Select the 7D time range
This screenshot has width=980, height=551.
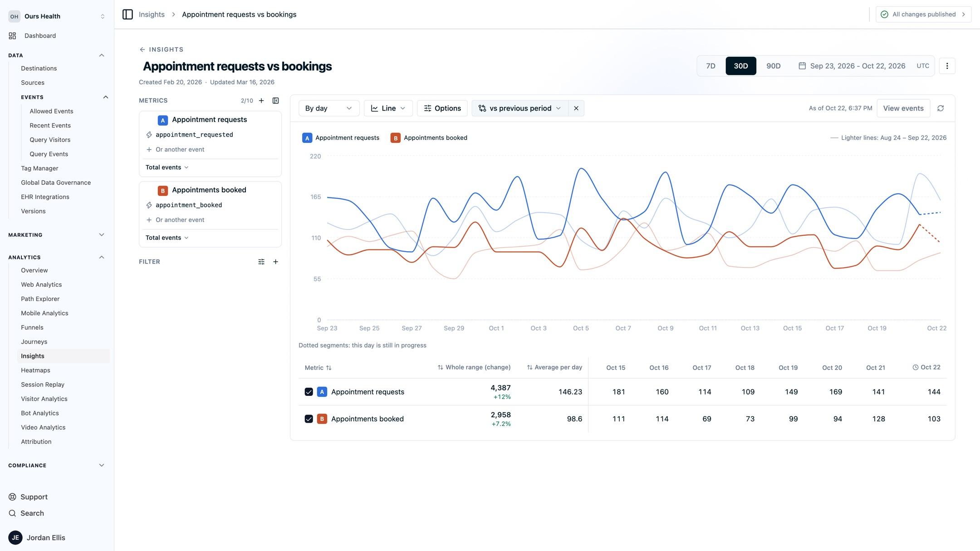[711, 66]
